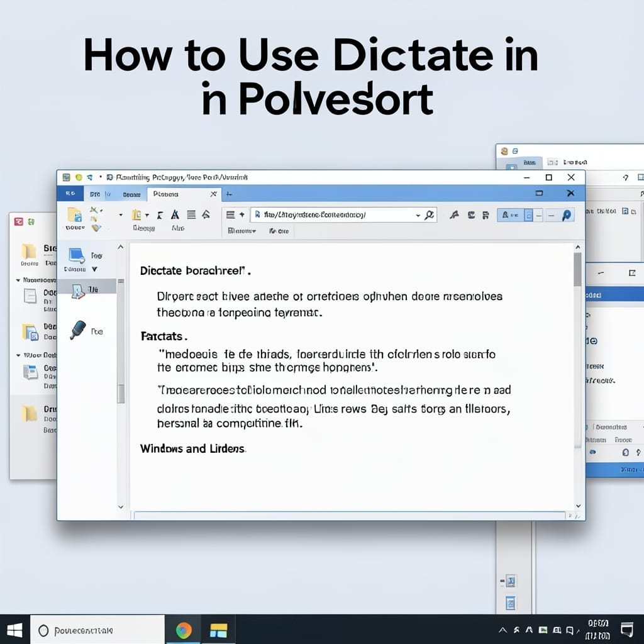Click the 'Dicctate borachreel' heading
Screen dimensions: 644x644
pos(195,270)
